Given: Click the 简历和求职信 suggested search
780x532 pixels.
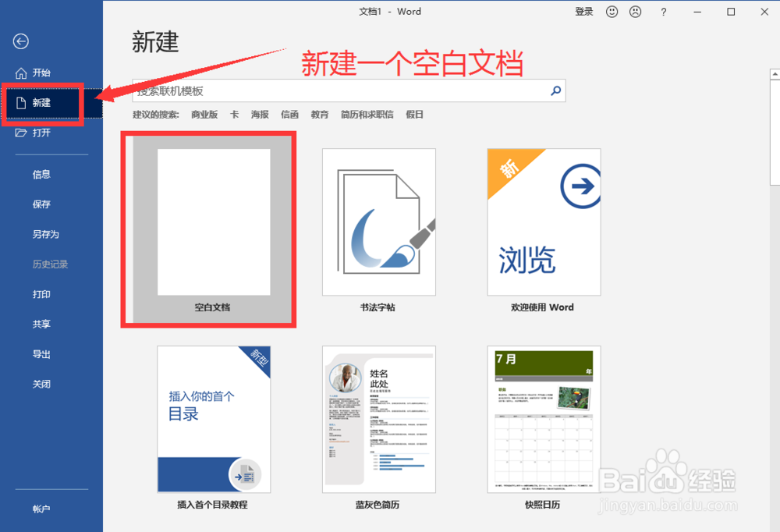Looking at the screenshot, I should coord(367,115).
